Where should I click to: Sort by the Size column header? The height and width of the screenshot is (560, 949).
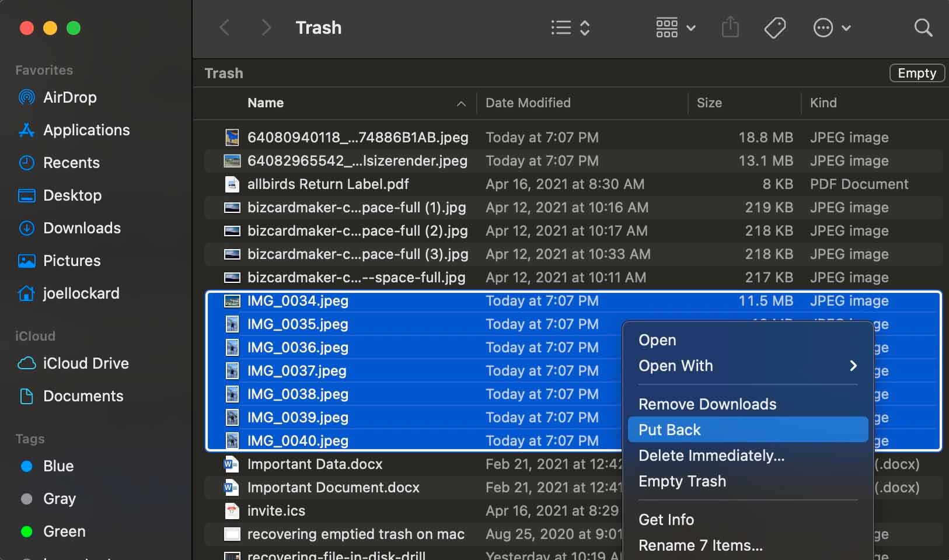[x=709, y=103]
